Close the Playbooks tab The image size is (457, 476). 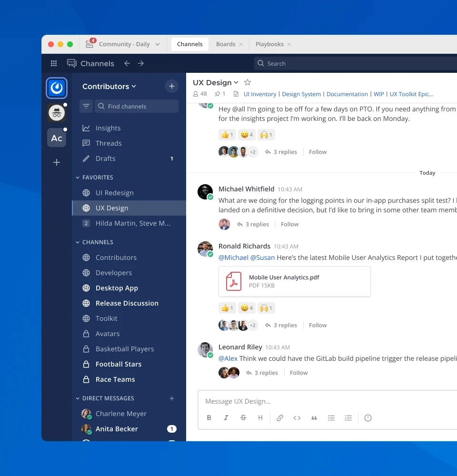tap(289, 44)
